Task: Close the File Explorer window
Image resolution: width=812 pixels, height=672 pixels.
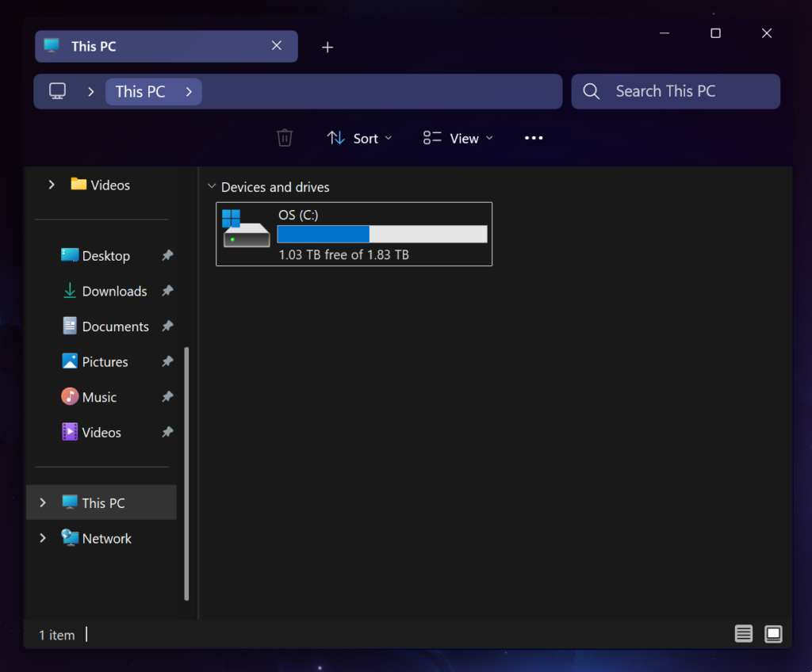Action: [x=767, y=33]
